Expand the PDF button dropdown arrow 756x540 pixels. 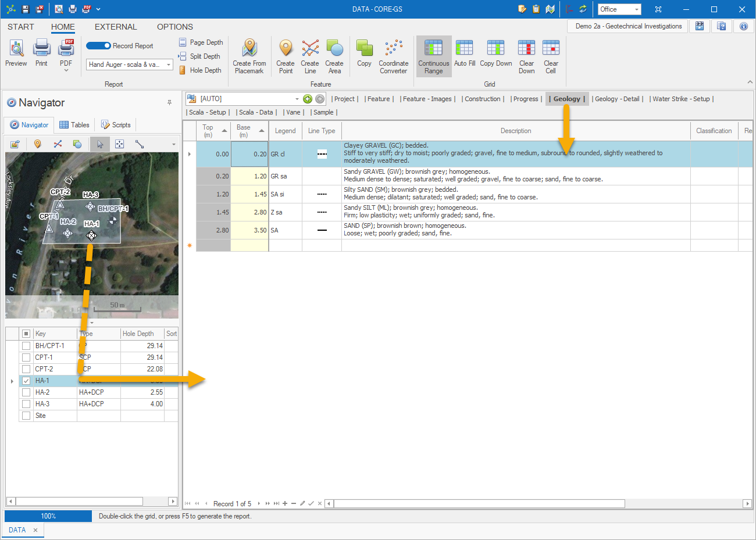pyautogui.click(x=66, y=70)
